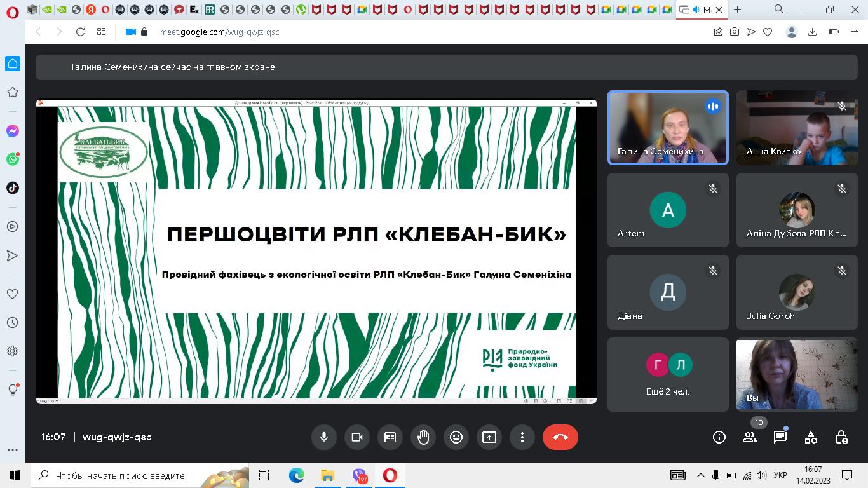Mute the microphone in Meet controls
Image resolution: width=868 pixels, height=488 pixels.
click(x=324, y=437)
